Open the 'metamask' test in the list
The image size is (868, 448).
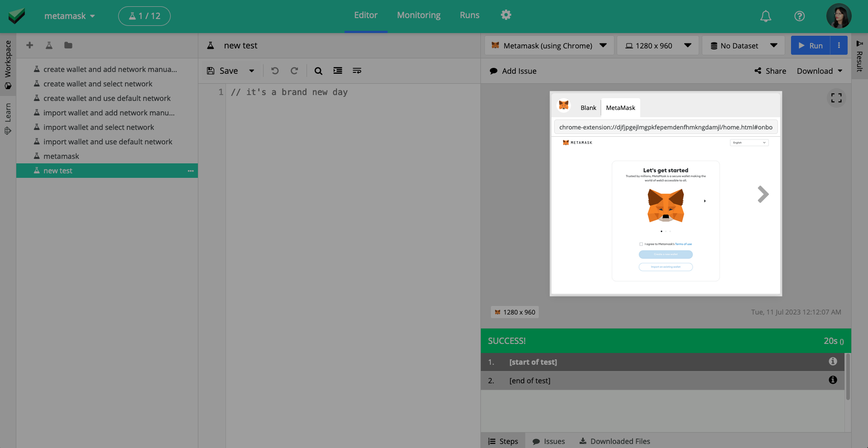pos(107,156)
